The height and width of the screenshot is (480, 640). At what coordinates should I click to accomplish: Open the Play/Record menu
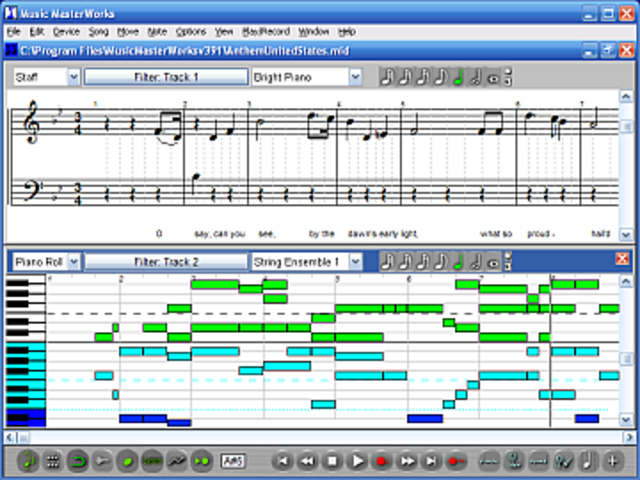click(266, 32)
